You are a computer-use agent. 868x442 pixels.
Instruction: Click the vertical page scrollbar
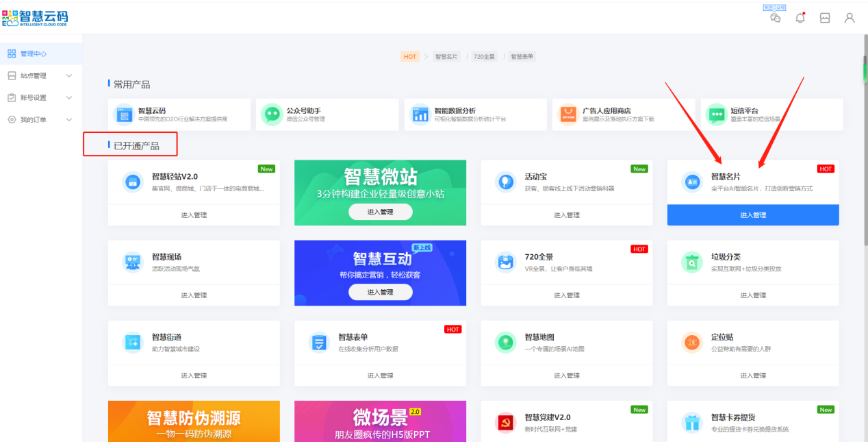pos(865,137)
